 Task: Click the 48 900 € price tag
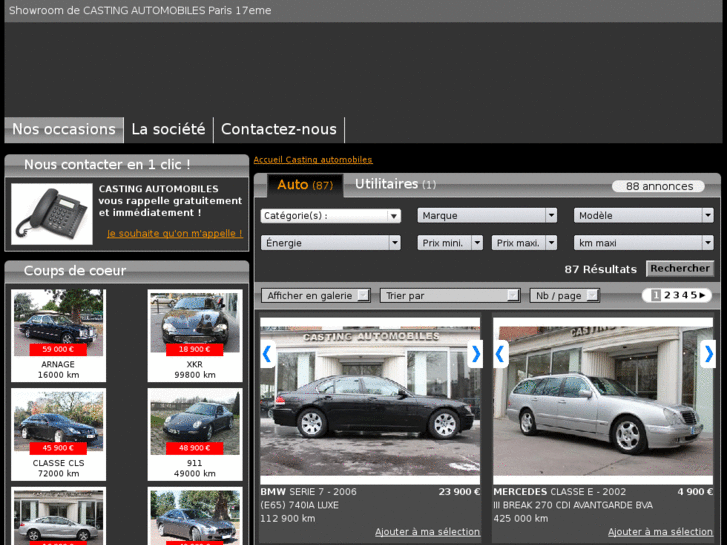coord(194,448)
